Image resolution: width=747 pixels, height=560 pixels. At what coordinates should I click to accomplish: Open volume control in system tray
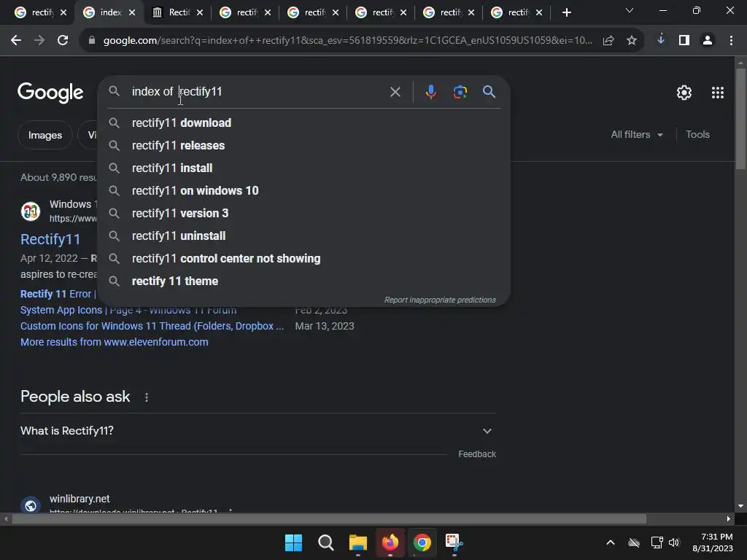674,542
